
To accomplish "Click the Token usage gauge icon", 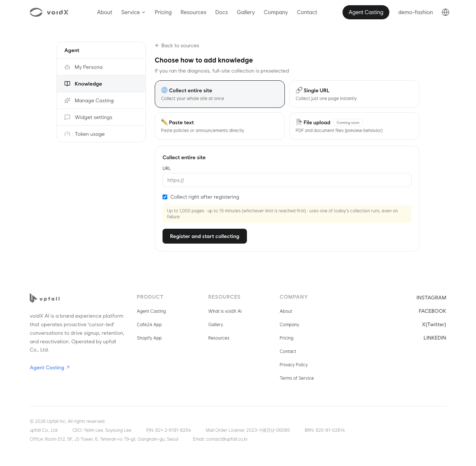I will 67,134.
